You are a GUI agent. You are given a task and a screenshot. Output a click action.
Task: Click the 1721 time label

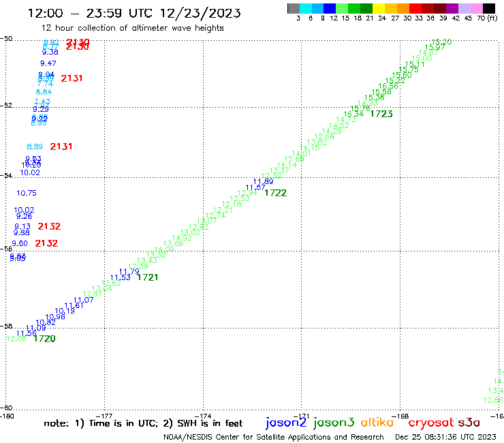pyautogui.click(x=148, y=277)
